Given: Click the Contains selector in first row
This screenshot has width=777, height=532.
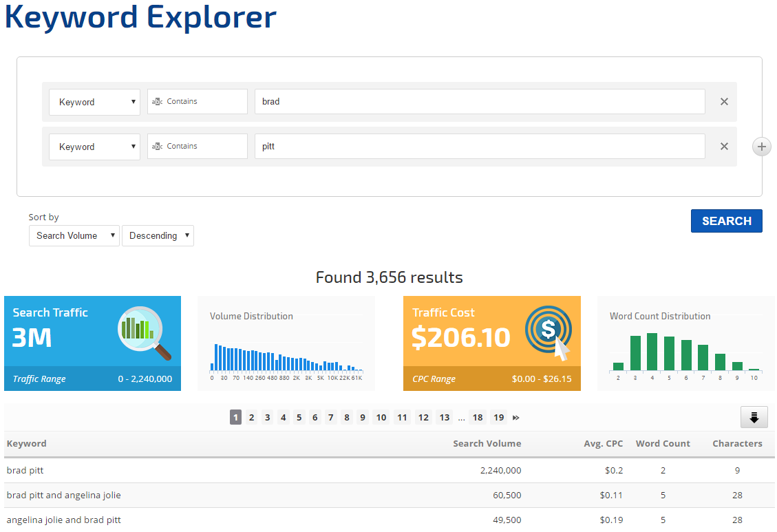Looking at the screenshot, I should coord(197,102).
